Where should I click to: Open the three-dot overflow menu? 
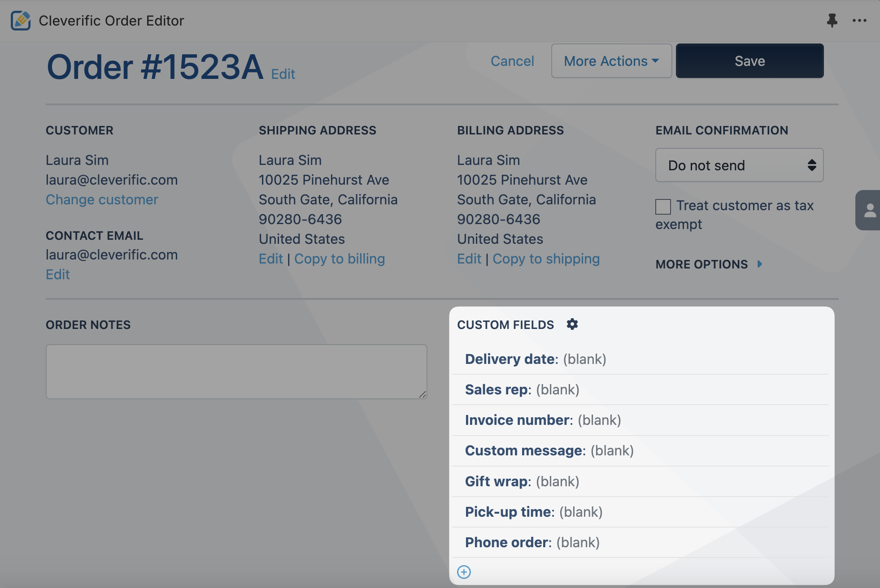pos(859,21)
